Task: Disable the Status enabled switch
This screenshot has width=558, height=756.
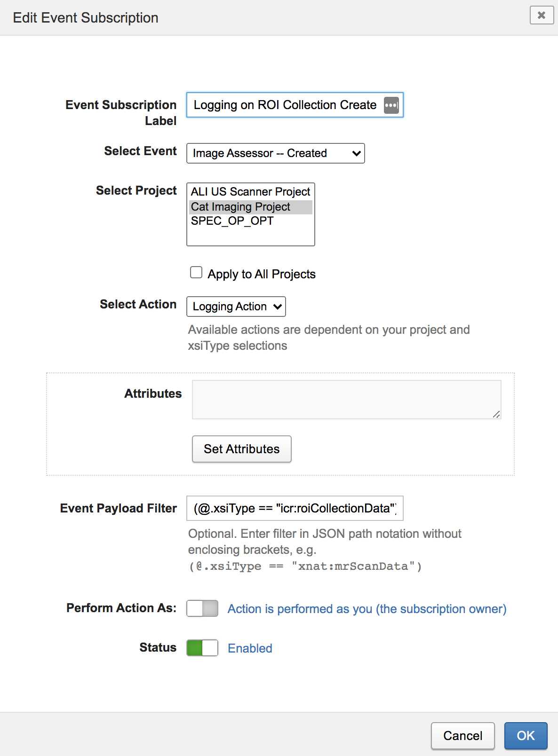Action: [x=202, y=648]
